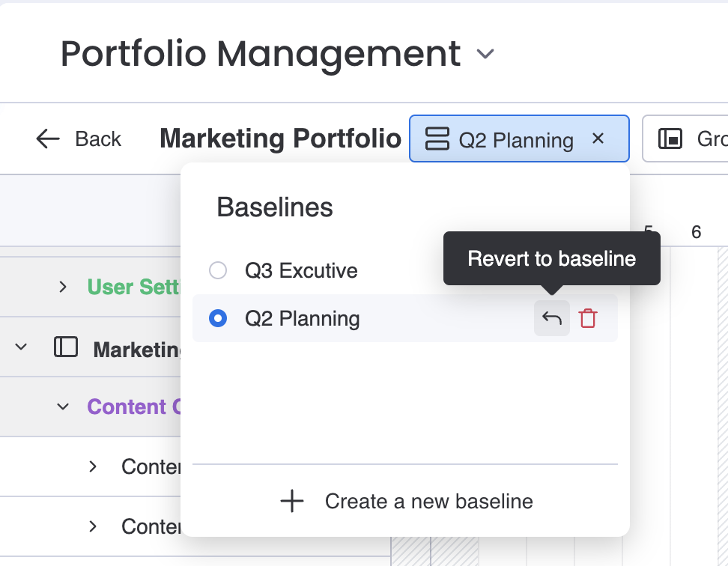Collapse the Marketing section
This screenshot has width=728, height=566.
click(21, 347)
